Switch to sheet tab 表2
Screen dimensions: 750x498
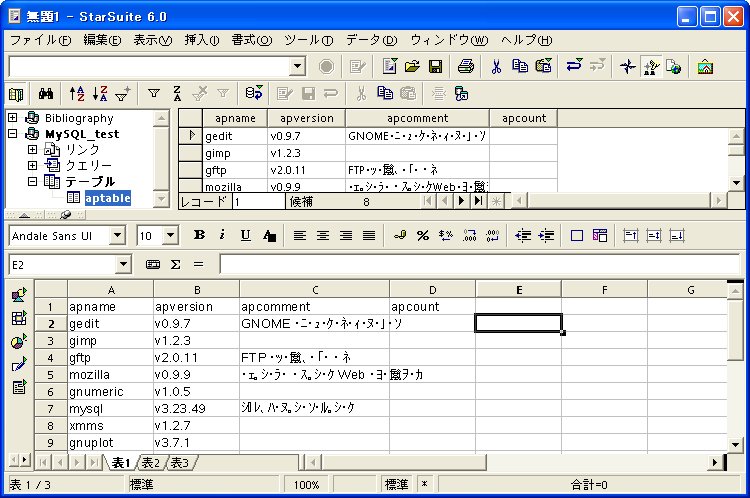(x=151, y=463)
